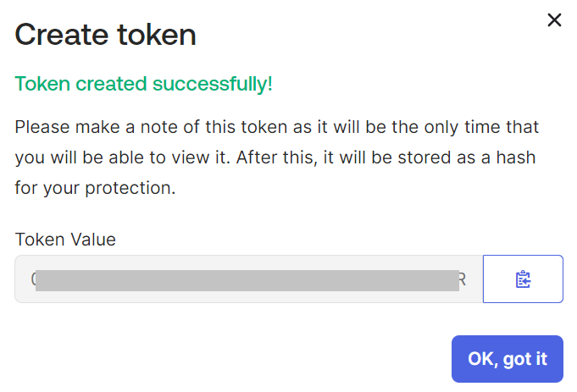The width and height of the screenshot is (577, 392).
Task: Dismiss the dialog using the X icon
Action: (554, 19)
